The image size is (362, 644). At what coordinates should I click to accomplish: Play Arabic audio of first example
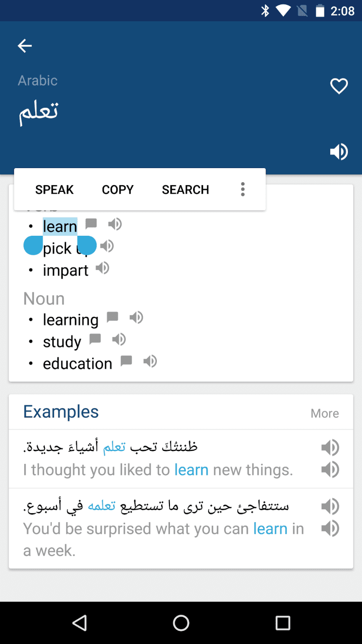pos(330,448)
